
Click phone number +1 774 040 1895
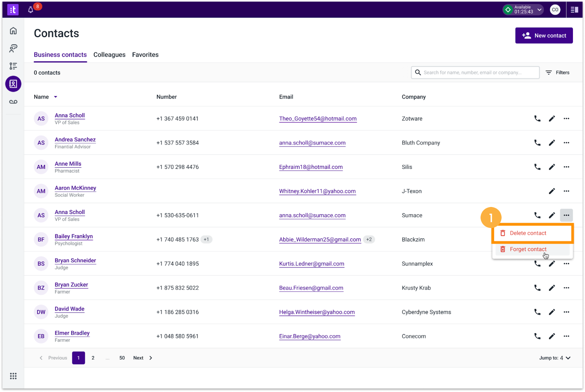click(178, 264)
